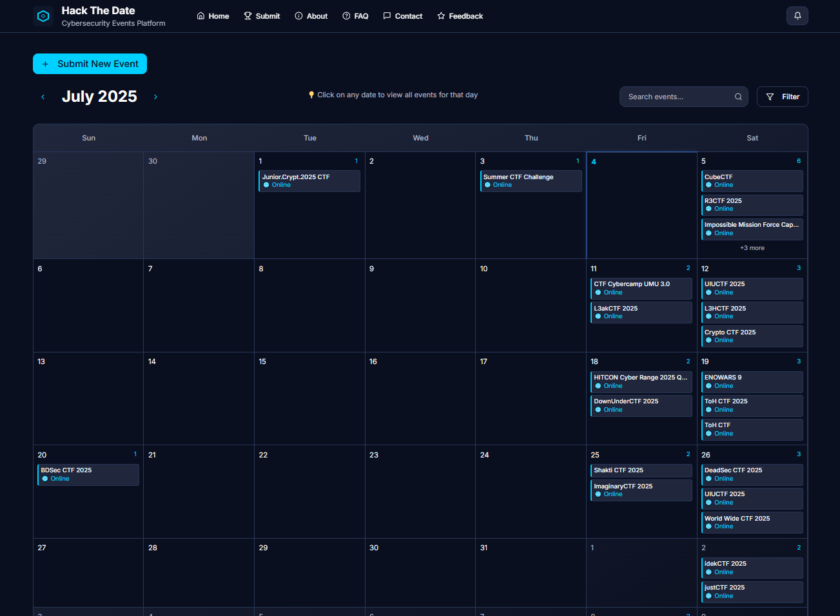Open the About page
Image resolution: width=840 pixels, height=616 pixels.
(x=311, y=16)
